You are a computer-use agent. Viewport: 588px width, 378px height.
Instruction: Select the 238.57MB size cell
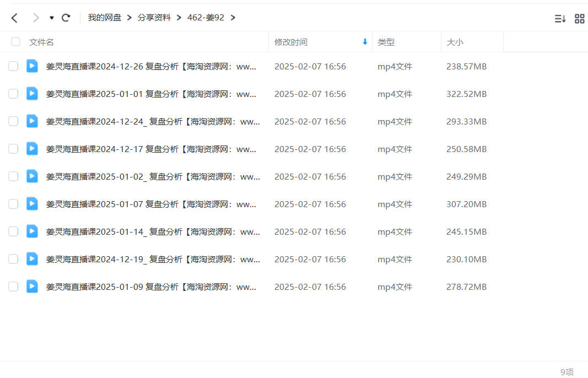point(467,66)
